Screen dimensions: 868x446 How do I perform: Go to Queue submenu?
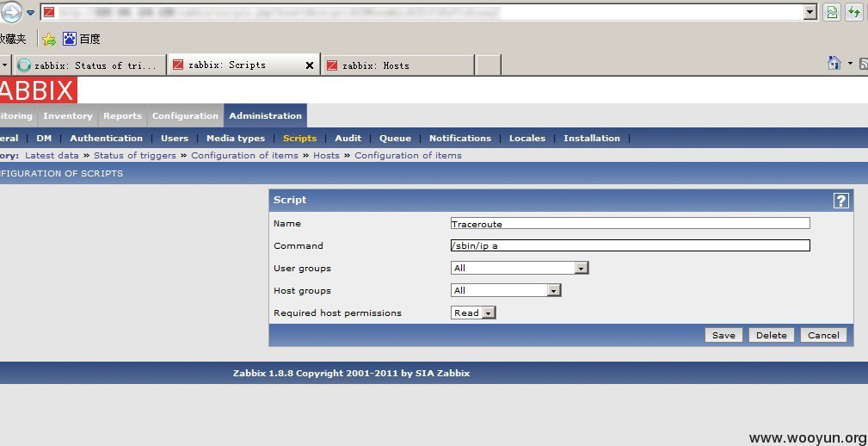395,138
